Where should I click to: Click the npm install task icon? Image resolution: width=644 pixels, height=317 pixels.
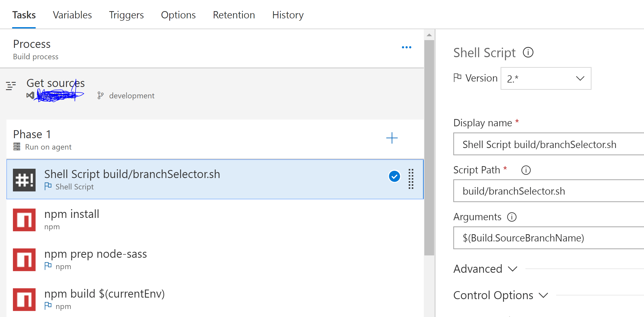pyautogui.click(x=24, y=220)
